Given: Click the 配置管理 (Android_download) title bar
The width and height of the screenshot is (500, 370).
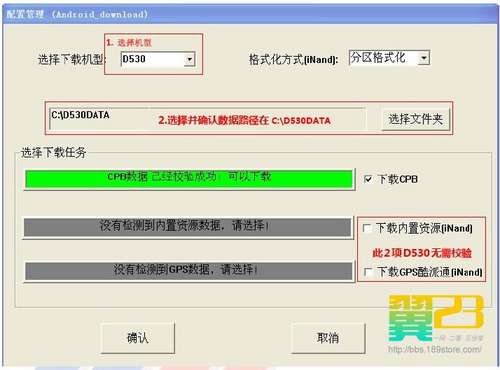Looking at the screenshot, I should coord(250,14).
